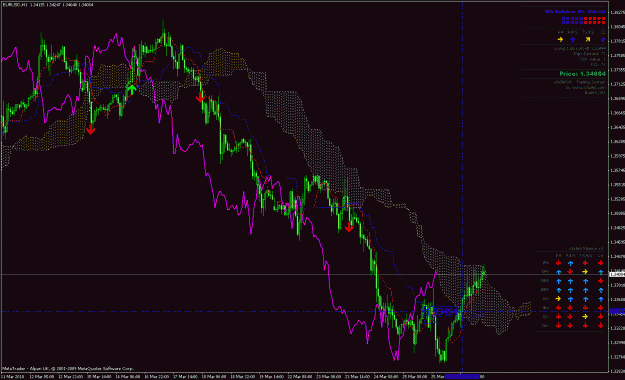The image size is (625, 380).
Task: Click the '22 Mar 08:00' time axis label
Action: [x=300, y=376]
